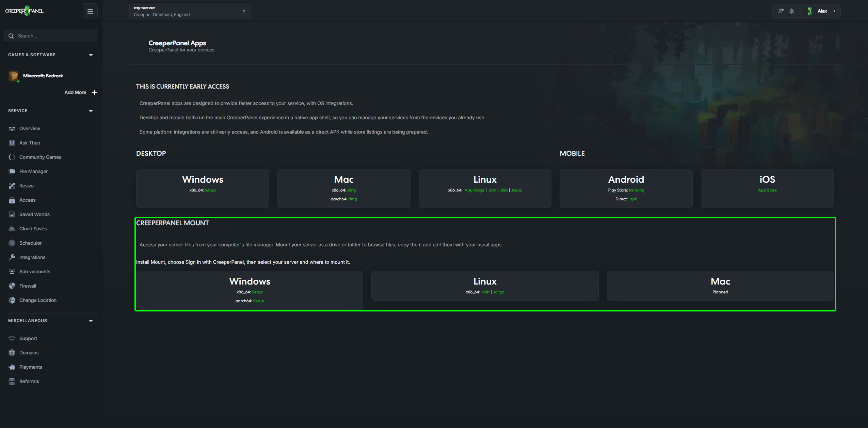Click the Resize icon
This screenshot has width=868, height=428.
click(x=12, y=186)
